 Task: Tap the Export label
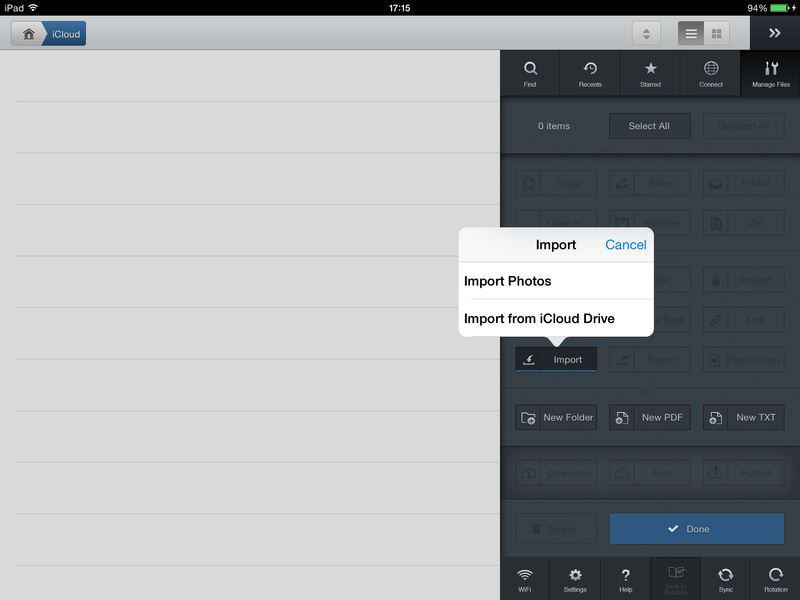(662, 360)
